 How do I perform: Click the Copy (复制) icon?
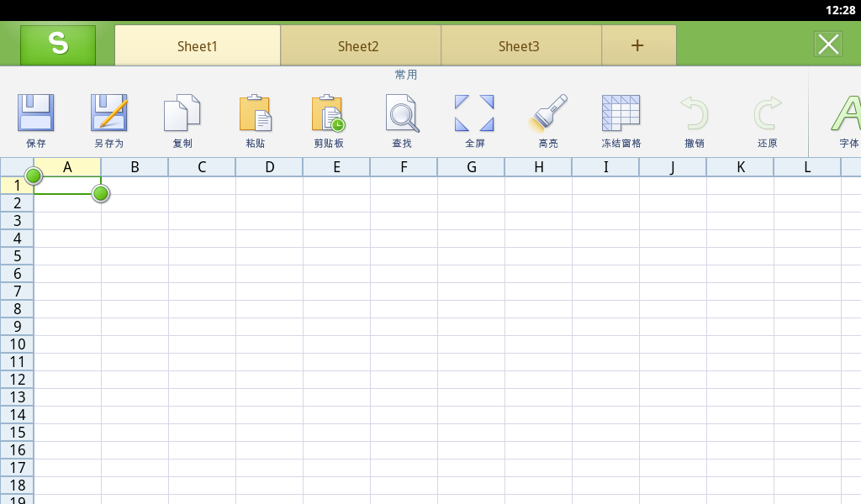(x=182, y=114)
